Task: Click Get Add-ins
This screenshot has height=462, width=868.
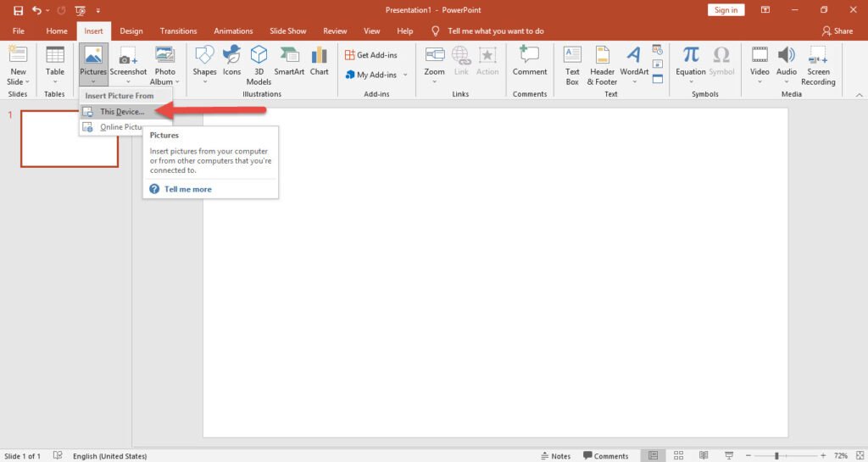Action: 371,55
